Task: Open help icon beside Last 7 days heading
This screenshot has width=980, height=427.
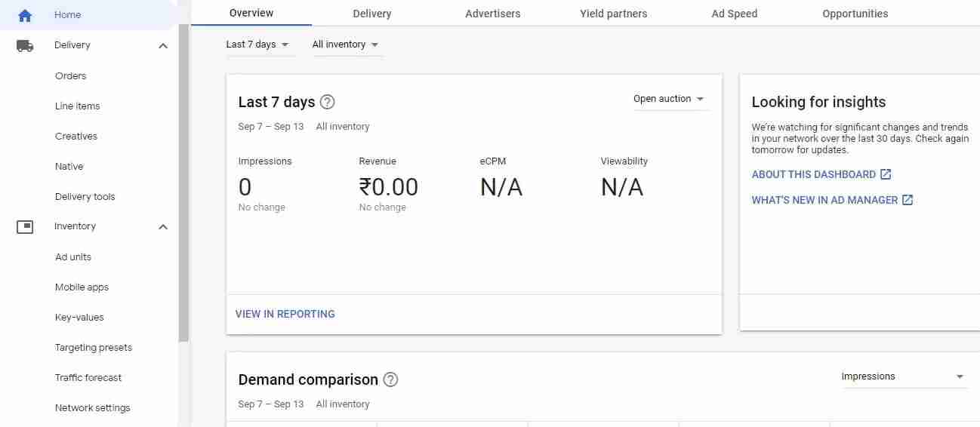Action: pyautogui.click(x=328, y=102)
